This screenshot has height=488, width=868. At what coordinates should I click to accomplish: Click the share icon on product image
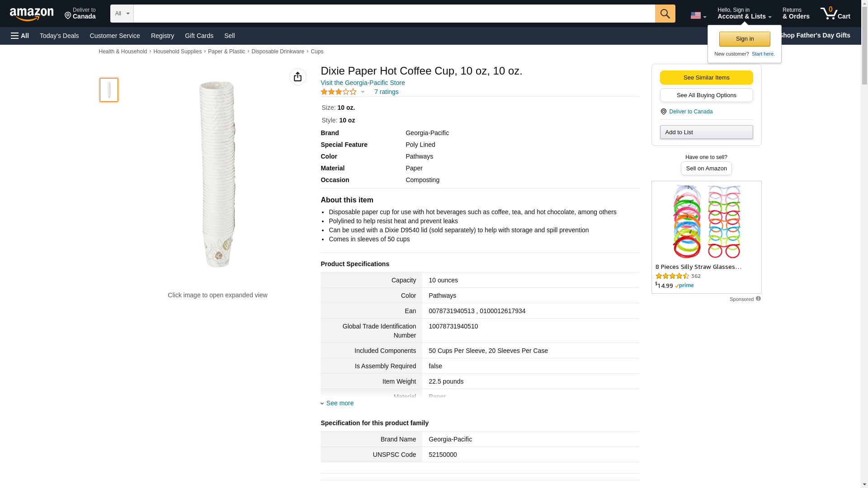[x=297, y=77]
